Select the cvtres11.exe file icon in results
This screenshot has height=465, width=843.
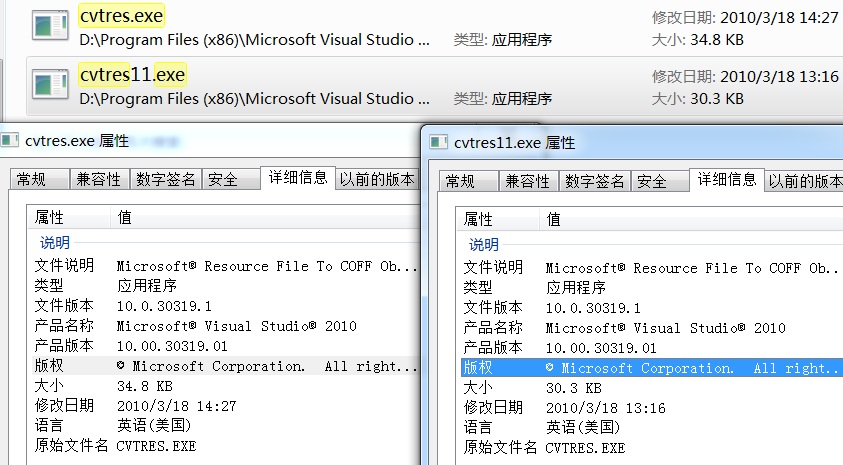tap(51, 84)
